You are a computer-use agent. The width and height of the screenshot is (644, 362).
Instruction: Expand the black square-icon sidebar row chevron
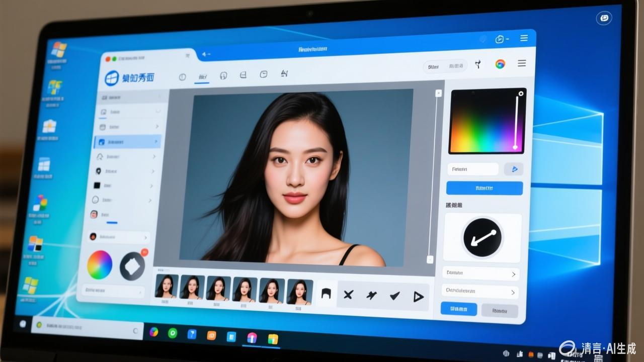(x=151, y=186)
